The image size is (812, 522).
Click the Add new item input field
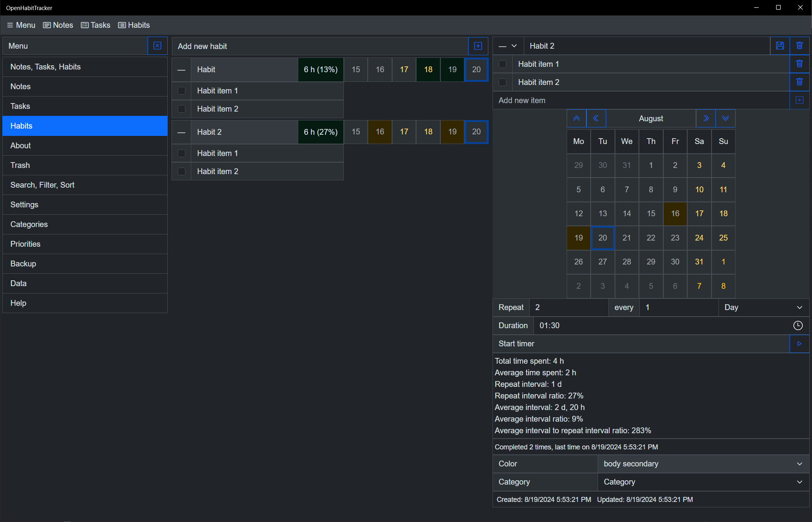[640, 100]
